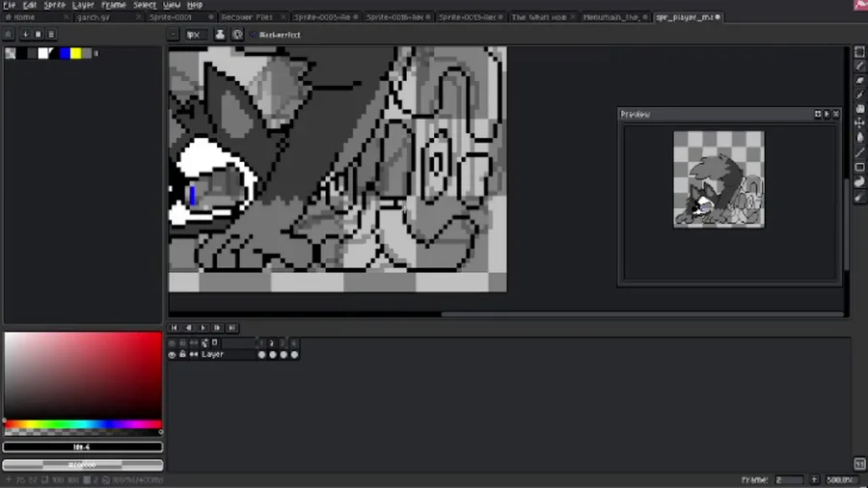Open the Frame menu
Viewport: 868px width, 488px height.
pos(114,5)
